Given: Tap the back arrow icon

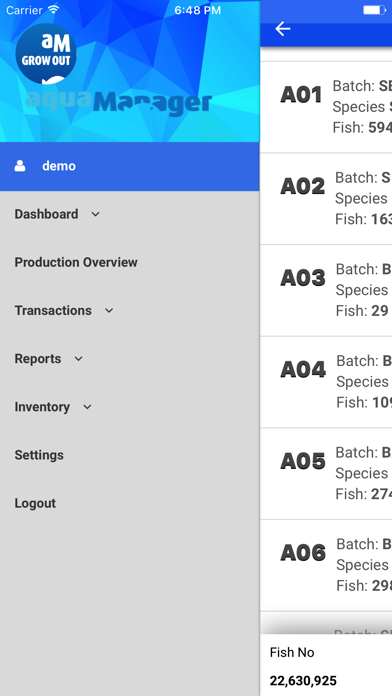Looking at the screenshot, I should [282, 29].
